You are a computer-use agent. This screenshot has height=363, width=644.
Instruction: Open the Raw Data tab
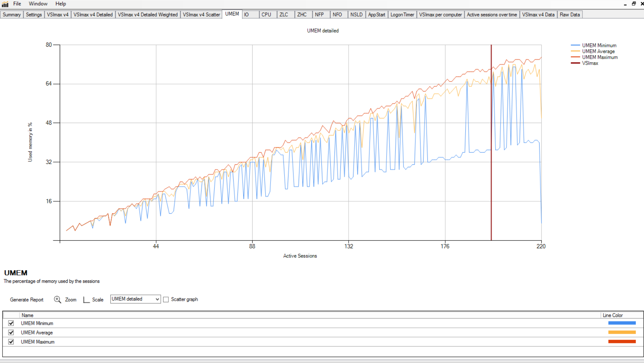tap(570, 15)
